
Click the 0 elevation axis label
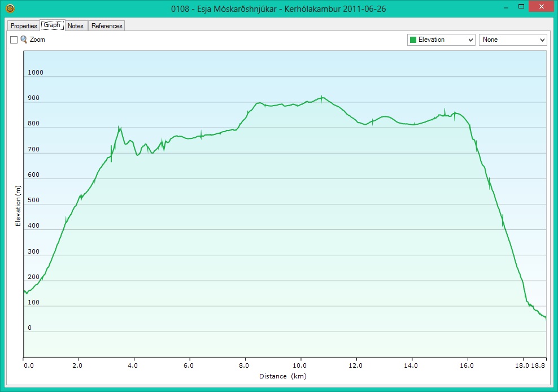(29, 328)
